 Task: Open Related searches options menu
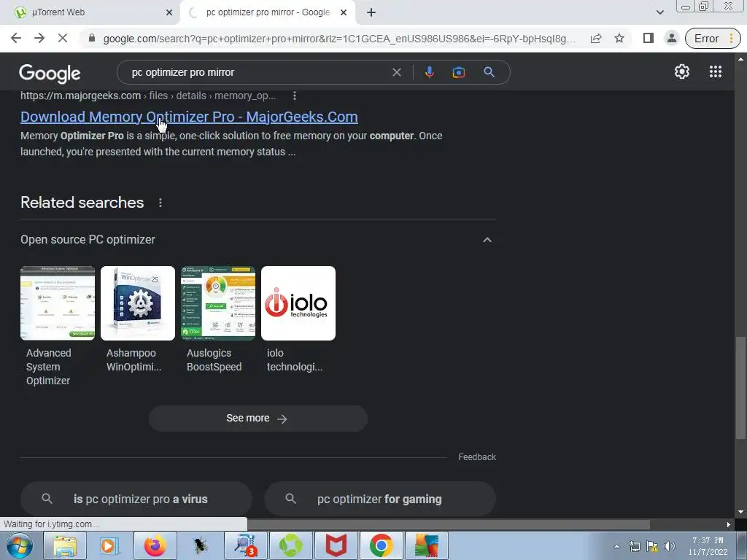pos(160,203)
